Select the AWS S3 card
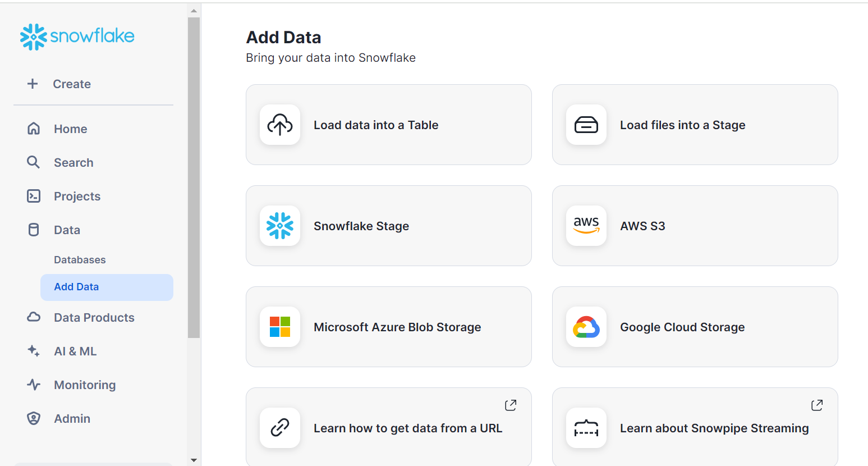Viewport: 868px width, 466px height. point(695,226)
